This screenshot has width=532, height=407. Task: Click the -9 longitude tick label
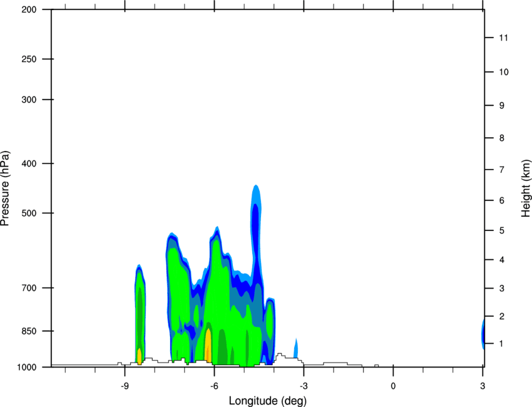pos(125,386)
